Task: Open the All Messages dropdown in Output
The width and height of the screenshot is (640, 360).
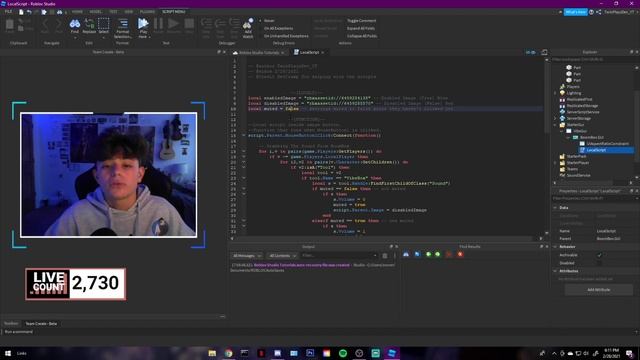Action: pos(247,256)
